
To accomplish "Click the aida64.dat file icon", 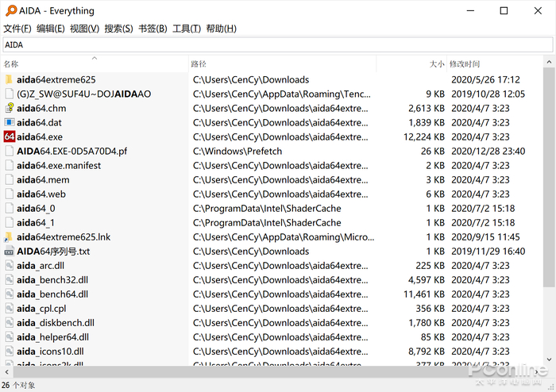I will 10,122.
